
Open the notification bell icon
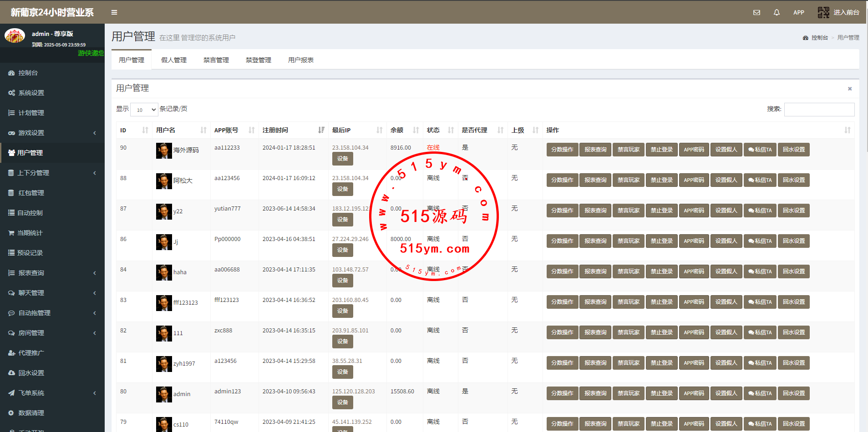(777, 12)
